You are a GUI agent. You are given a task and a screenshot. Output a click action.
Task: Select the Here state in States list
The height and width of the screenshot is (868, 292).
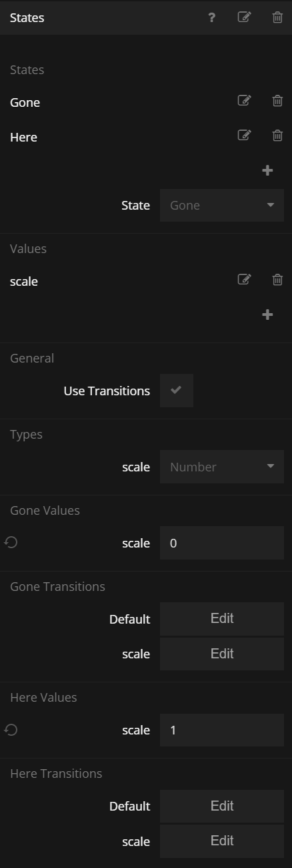(23, 137)
